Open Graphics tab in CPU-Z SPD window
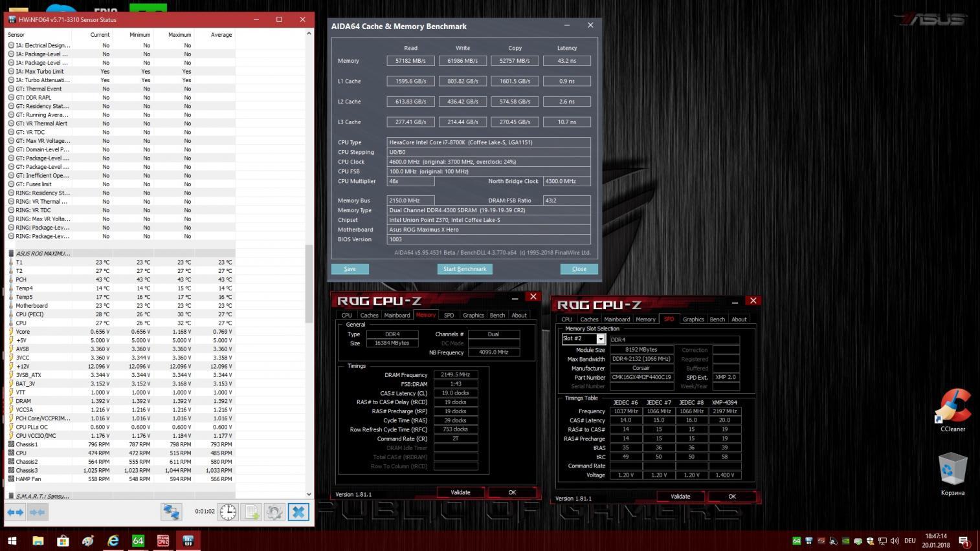 point(693,319)
